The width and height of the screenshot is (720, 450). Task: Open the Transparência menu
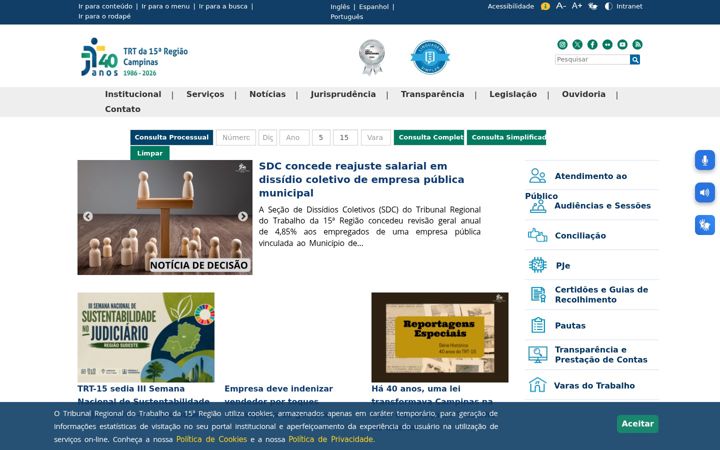tap(433, 94)
